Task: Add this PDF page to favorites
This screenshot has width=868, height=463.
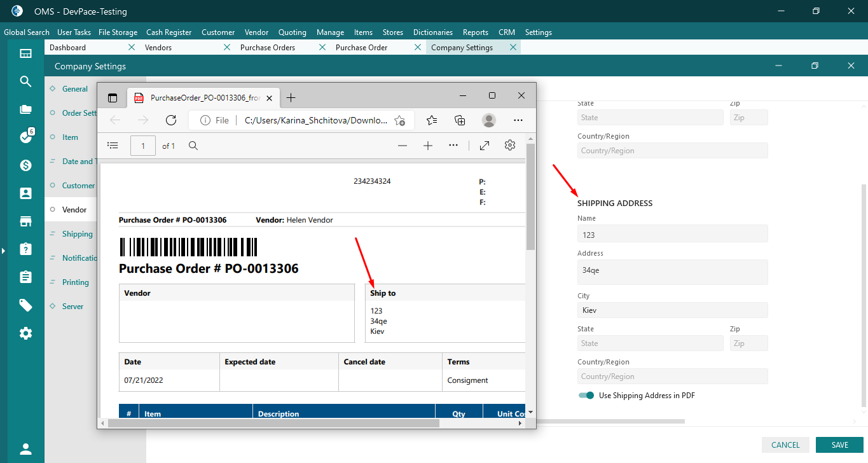Action: point(399,120)
